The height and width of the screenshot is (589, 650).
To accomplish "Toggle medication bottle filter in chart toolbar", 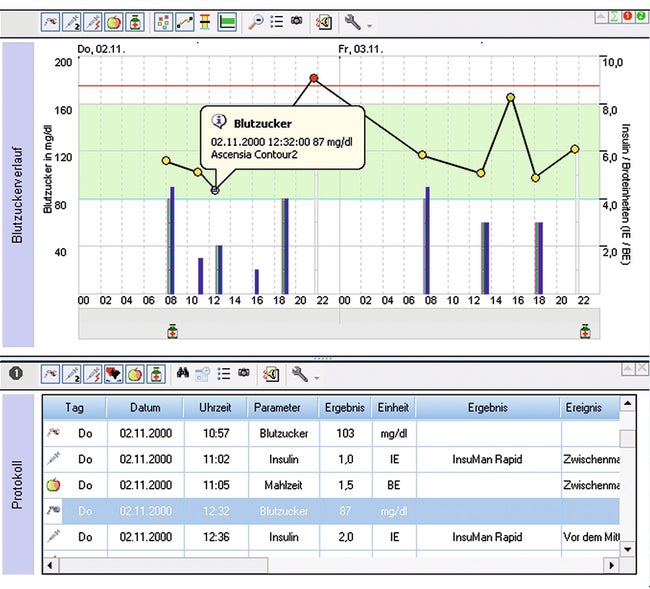I will pyautogui.click(x=135, y=22).
